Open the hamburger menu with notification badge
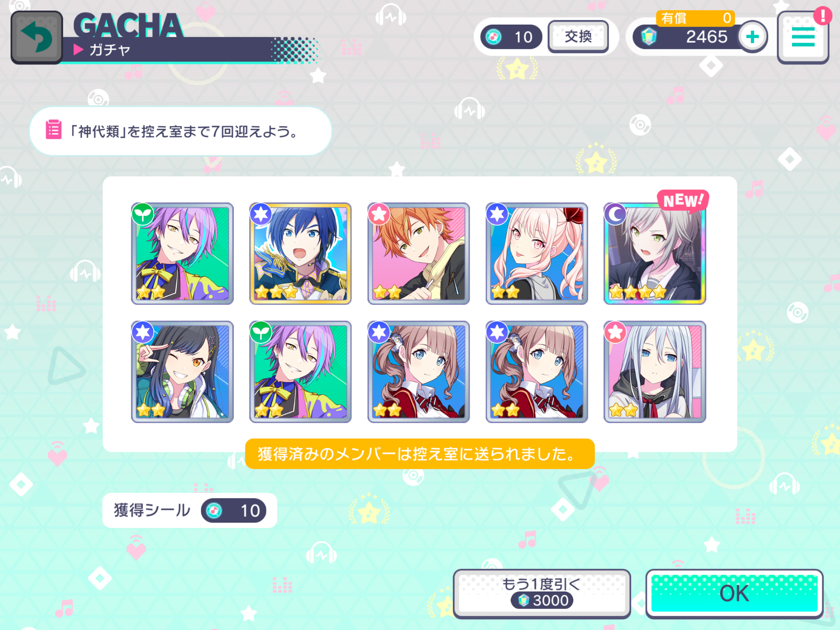This screenshot has height=630, width=840. 803,37
